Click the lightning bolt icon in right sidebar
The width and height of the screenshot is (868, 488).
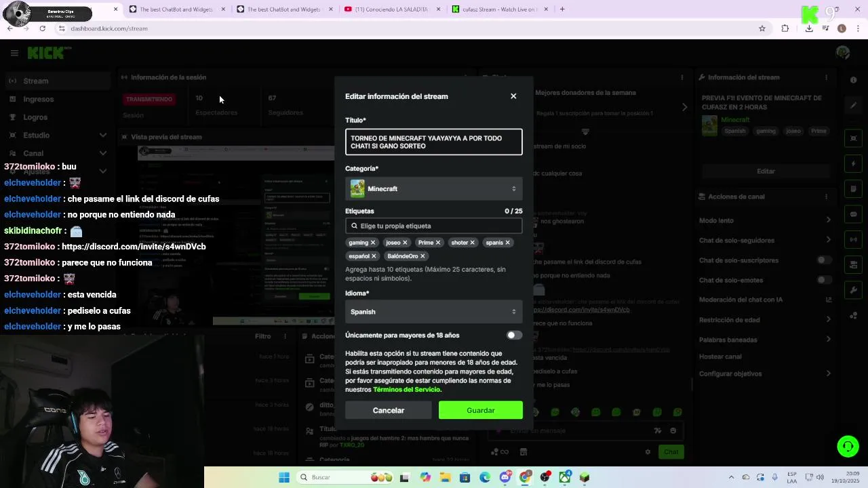pyautogui.click(x=854, y=164)
